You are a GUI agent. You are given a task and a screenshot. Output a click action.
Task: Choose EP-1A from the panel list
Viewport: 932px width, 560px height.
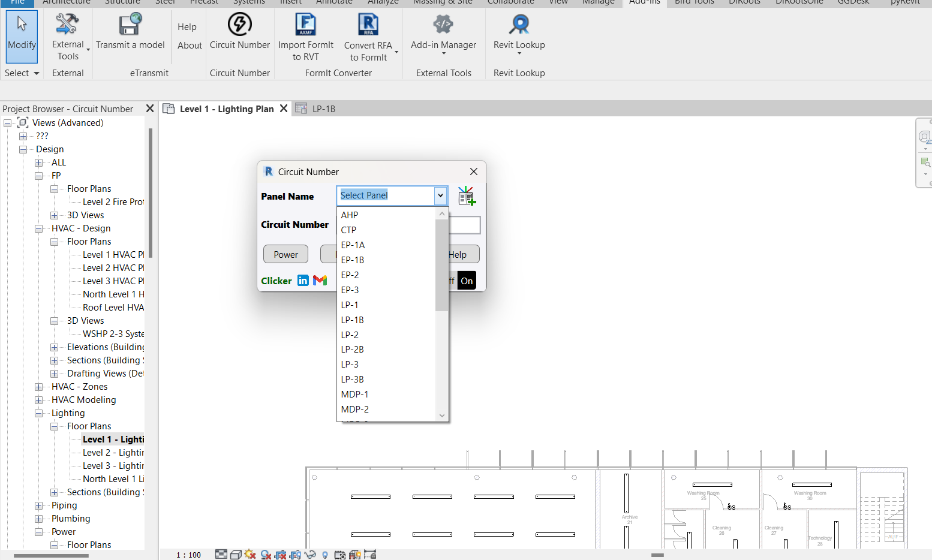(x=386, y=245)
